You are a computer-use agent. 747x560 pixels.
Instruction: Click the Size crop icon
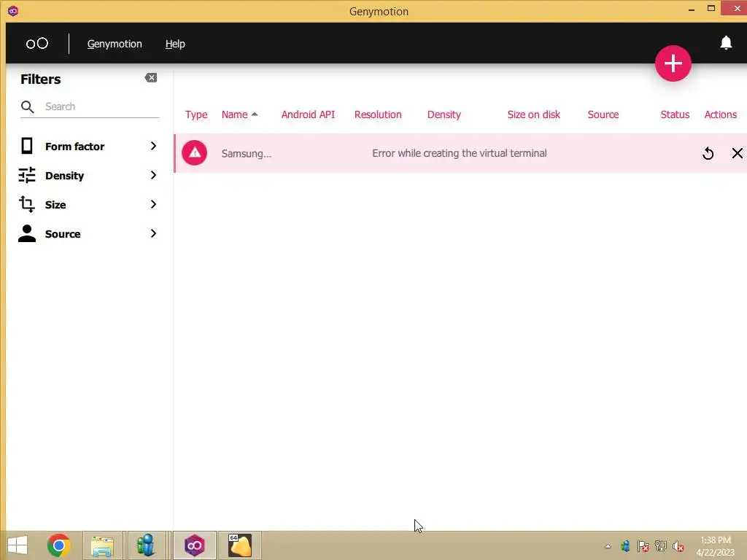(27, 204)
